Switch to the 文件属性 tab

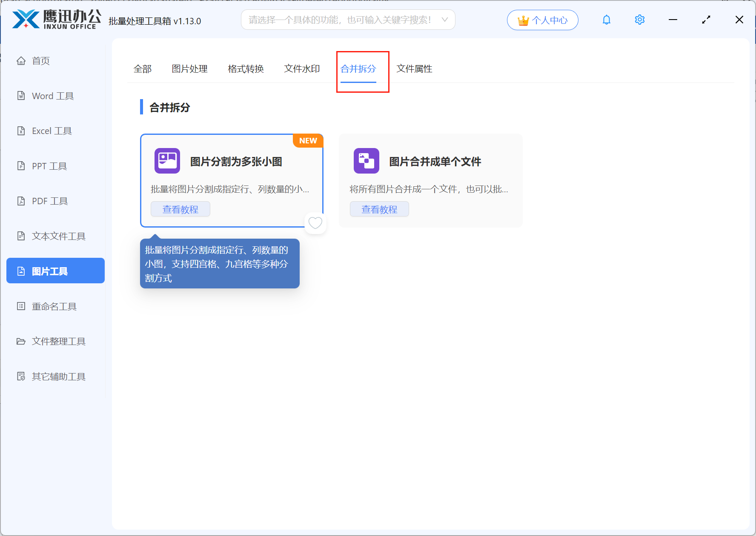click(414, 68)
